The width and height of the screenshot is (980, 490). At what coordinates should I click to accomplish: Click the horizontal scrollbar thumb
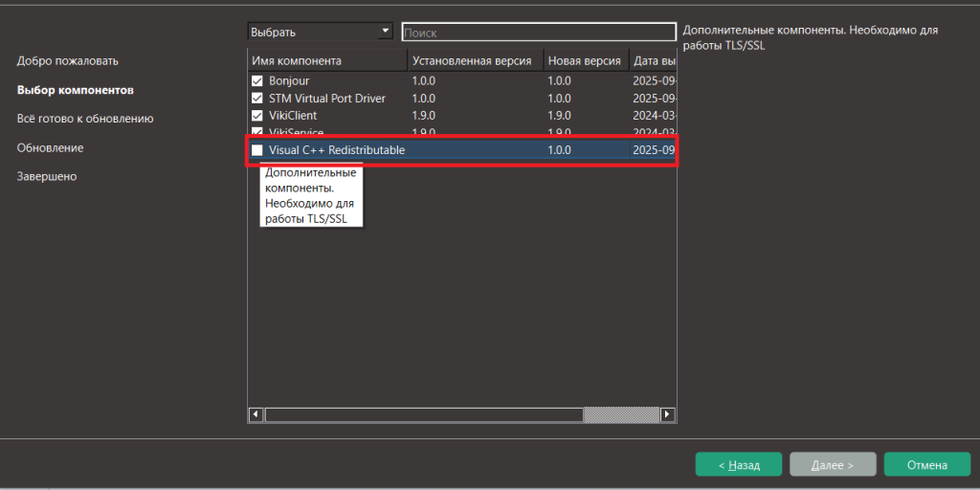point(424,415)
